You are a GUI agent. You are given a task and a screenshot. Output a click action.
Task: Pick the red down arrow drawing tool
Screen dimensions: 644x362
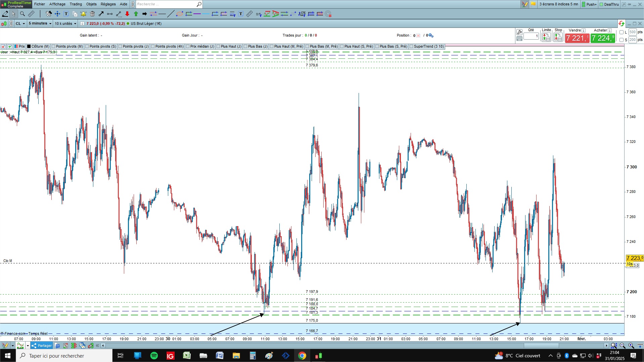[127, 14]
